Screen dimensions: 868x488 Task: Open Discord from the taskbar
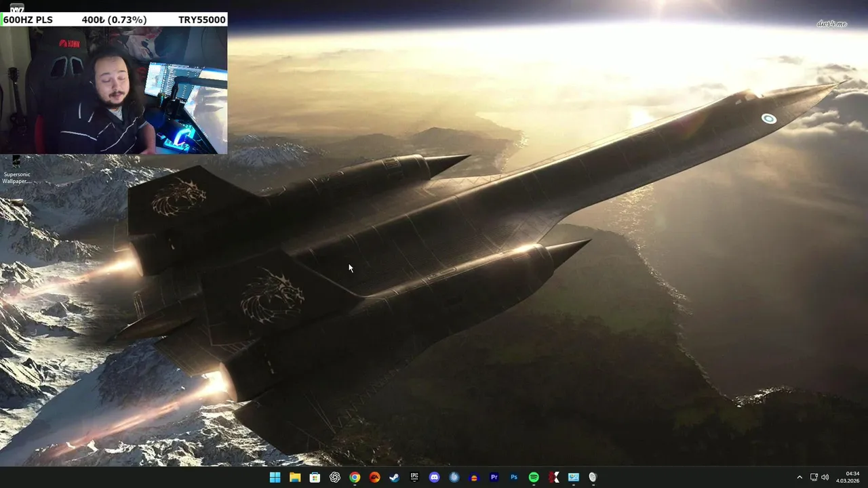coord(434,477)
